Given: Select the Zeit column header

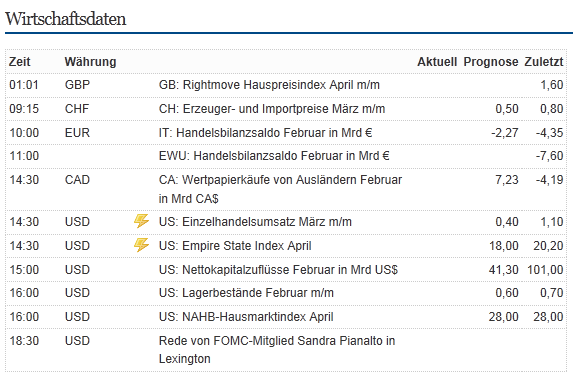Looking at the screenshot, I should (19, 62).
